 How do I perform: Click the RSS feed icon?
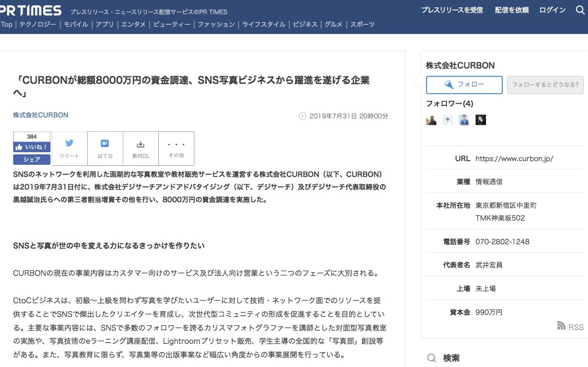(x=561, y=326)
